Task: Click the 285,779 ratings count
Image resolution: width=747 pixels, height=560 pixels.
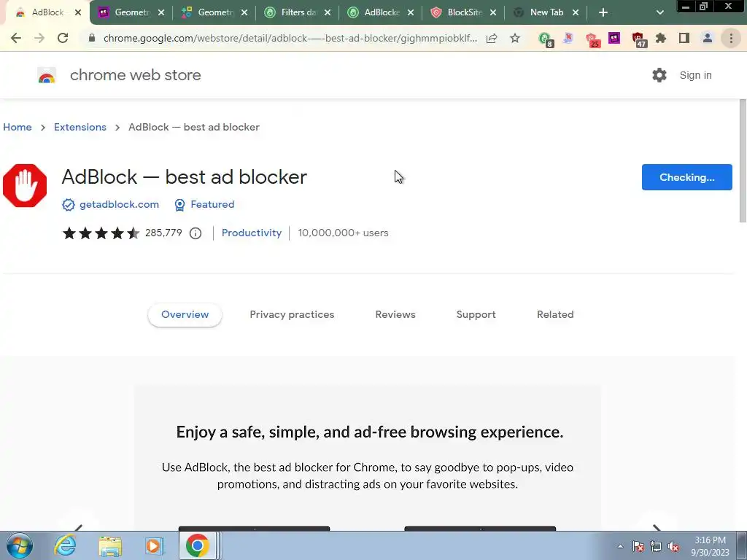Action: coord(163,233)
